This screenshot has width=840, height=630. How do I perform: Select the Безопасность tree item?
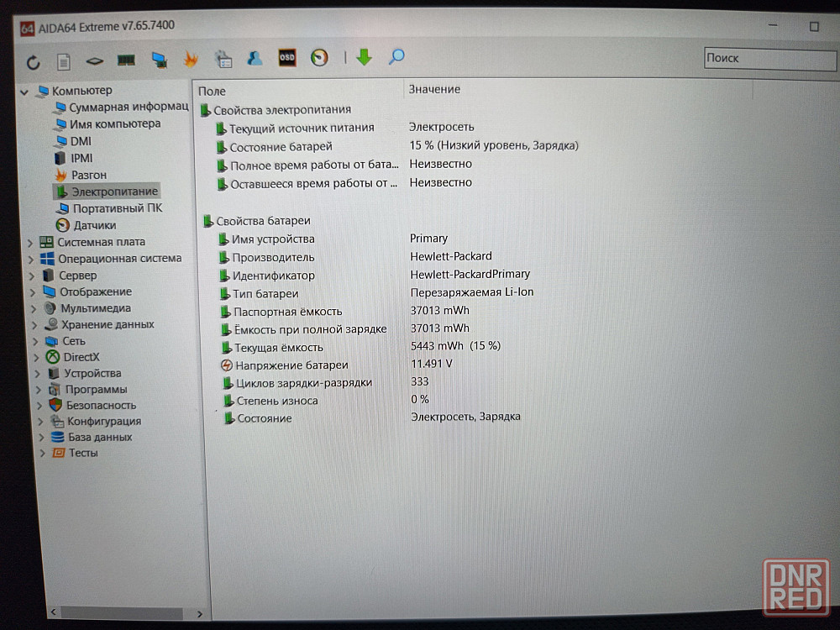[93, 406]
